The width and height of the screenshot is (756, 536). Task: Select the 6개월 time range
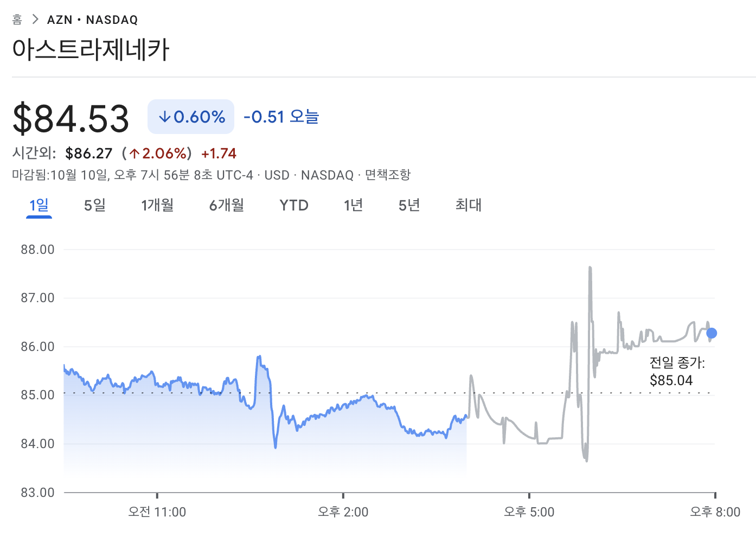pos(227,205)
